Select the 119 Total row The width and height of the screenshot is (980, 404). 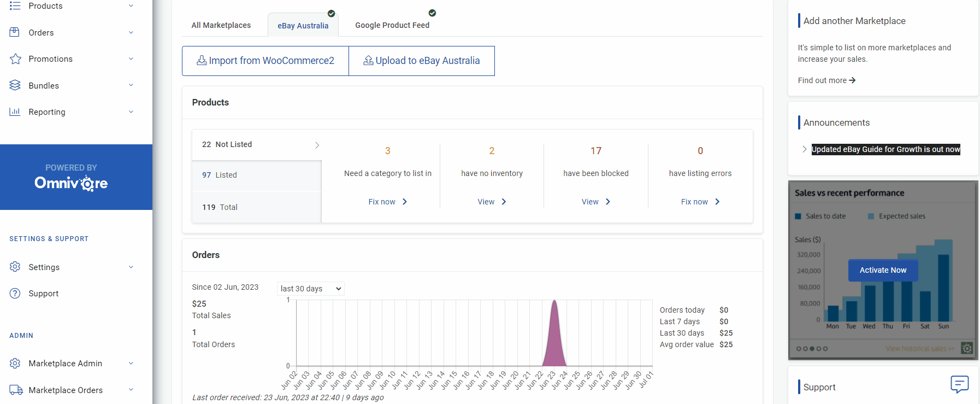point(257,207)
